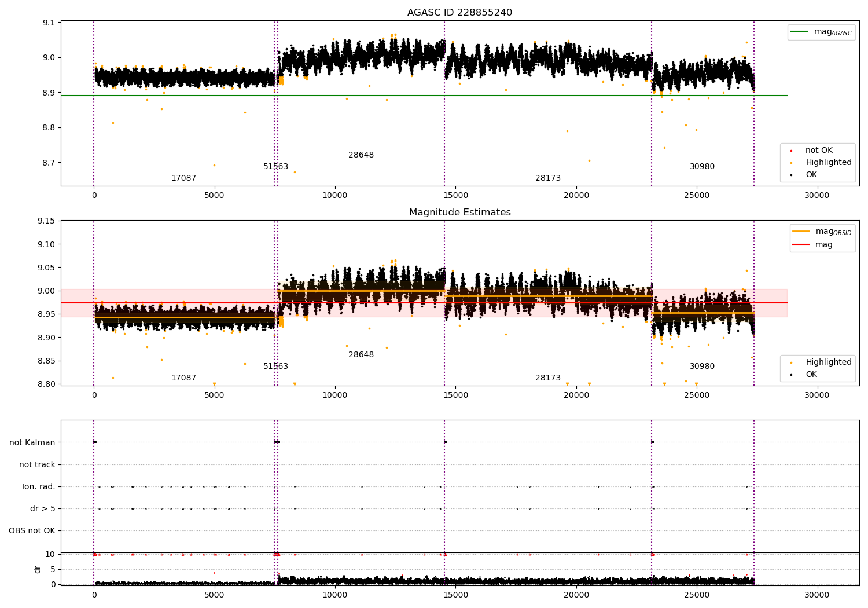Click the 'Ion. rad.' row label
This screenshot has height=608, width=868.
(39, 486)
